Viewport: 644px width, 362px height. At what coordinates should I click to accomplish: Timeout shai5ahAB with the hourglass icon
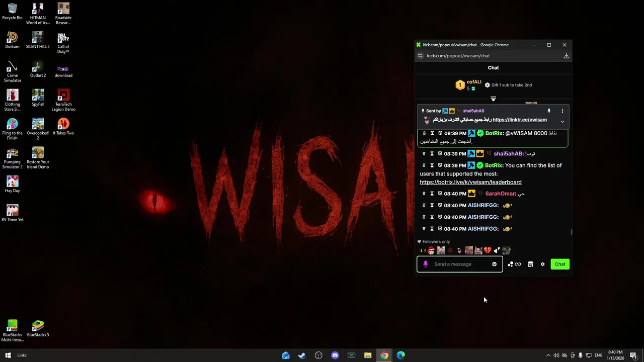pos(432,154)
